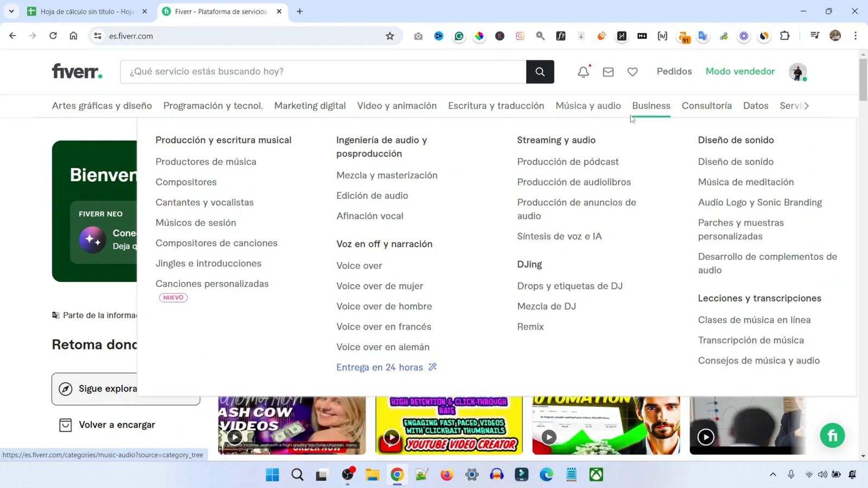The height and width of the screenshot is (488, 868).
Task: Select Producción de pódcast
Action: 567,161
